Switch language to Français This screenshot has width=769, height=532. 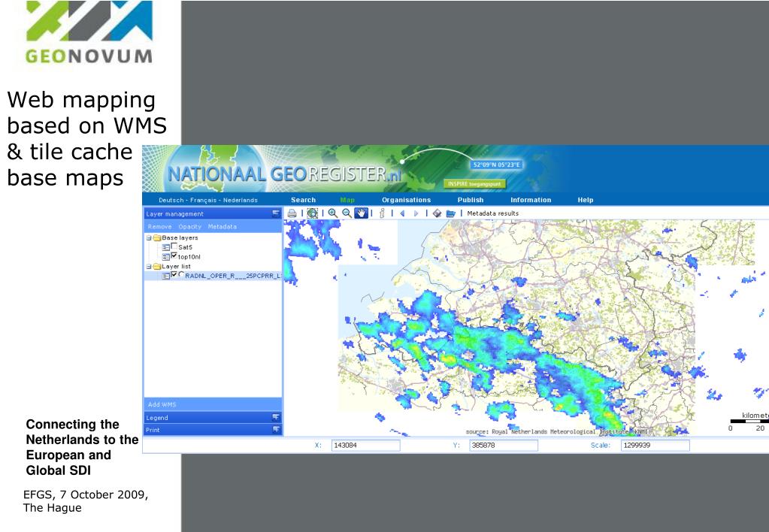tap(204, 200)
